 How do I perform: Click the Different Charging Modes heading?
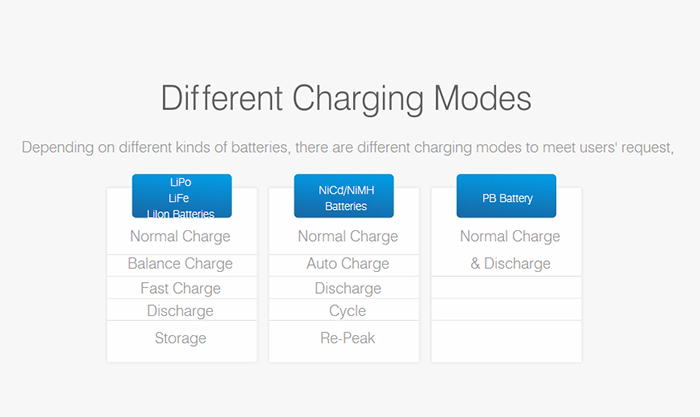(346, 99)
